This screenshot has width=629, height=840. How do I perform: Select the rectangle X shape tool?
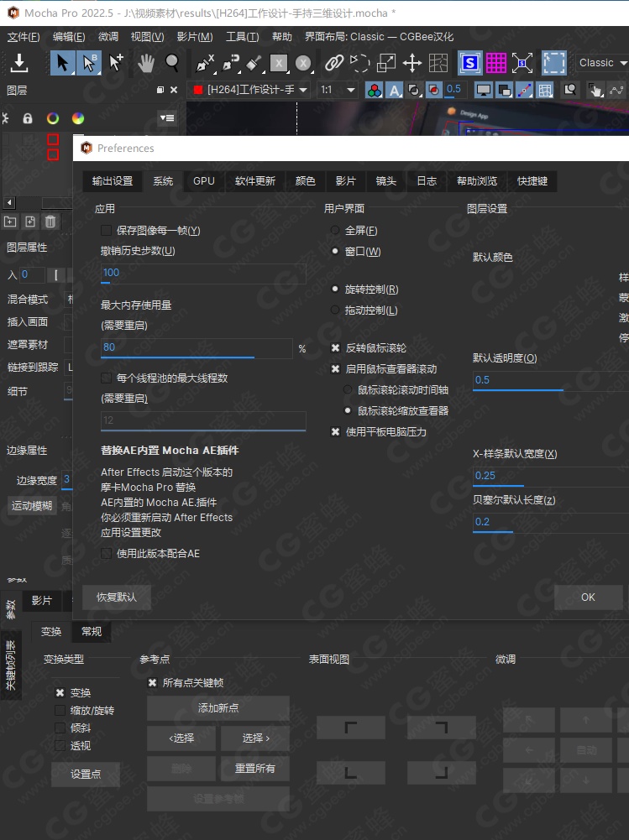(279, 63)
